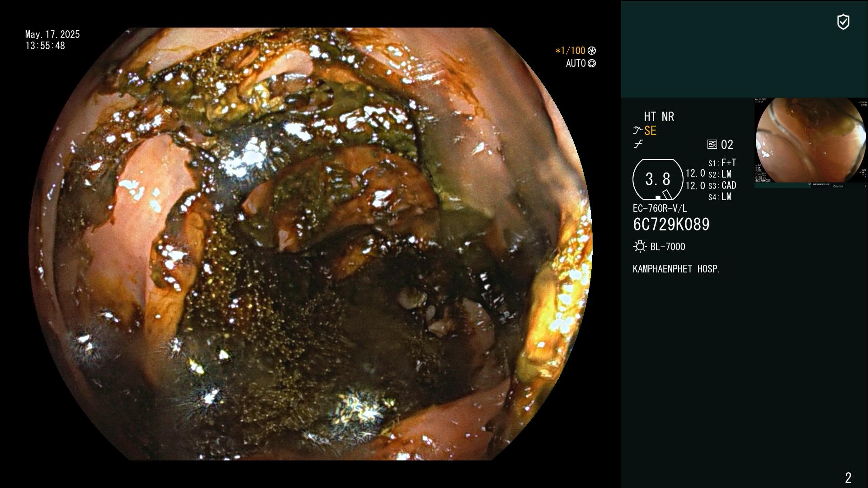Click the image counter 2
This screenshot has height=488, width=868.
click(848, 478)
